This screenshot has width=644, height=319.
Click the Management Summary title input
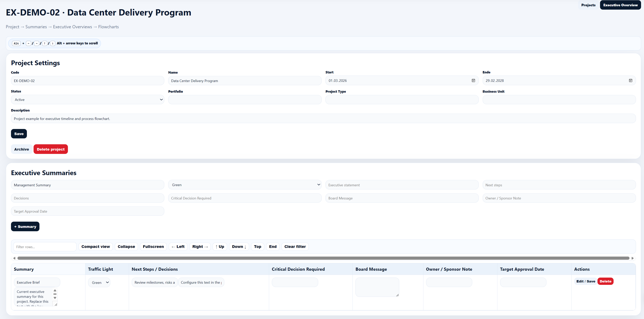pos(88,185)
